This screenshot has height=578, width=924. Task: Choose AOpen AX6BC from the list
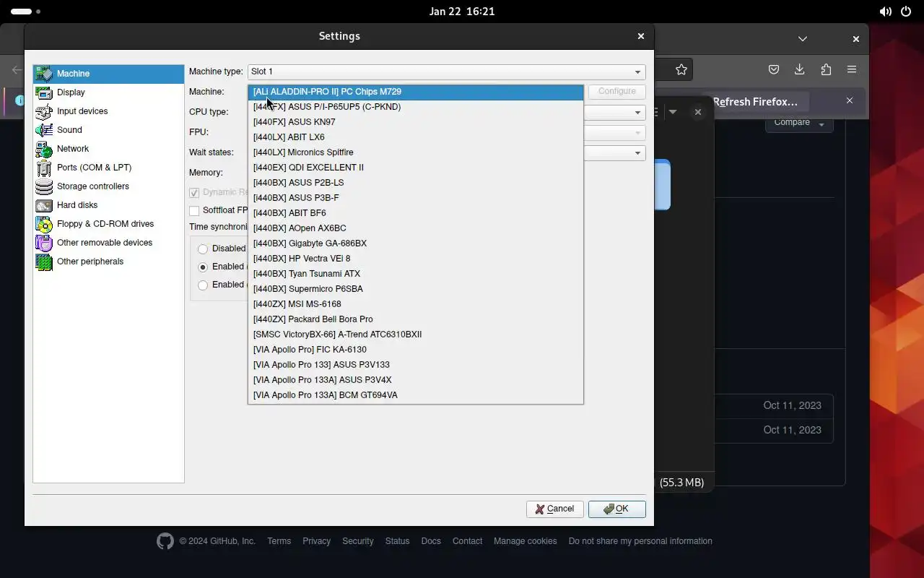(416, 228)
